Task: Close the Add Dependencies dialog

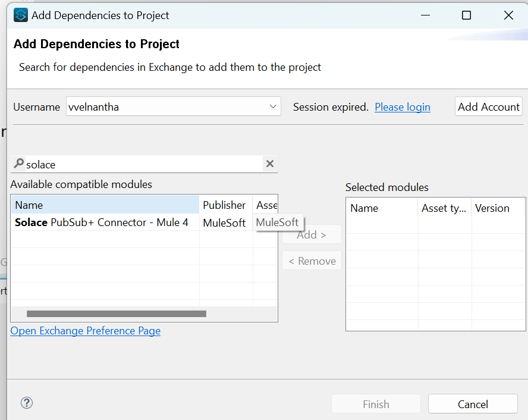Action: [508, 15]
